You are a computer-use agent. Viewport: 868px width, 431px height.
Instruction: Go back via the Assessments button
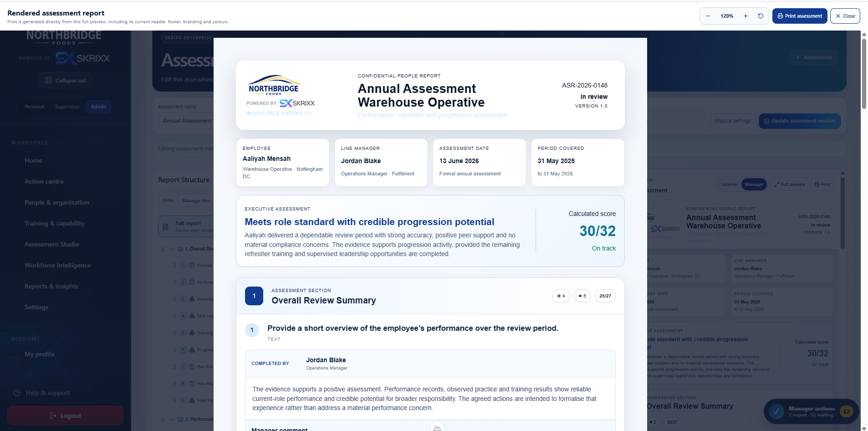(814, 57)
